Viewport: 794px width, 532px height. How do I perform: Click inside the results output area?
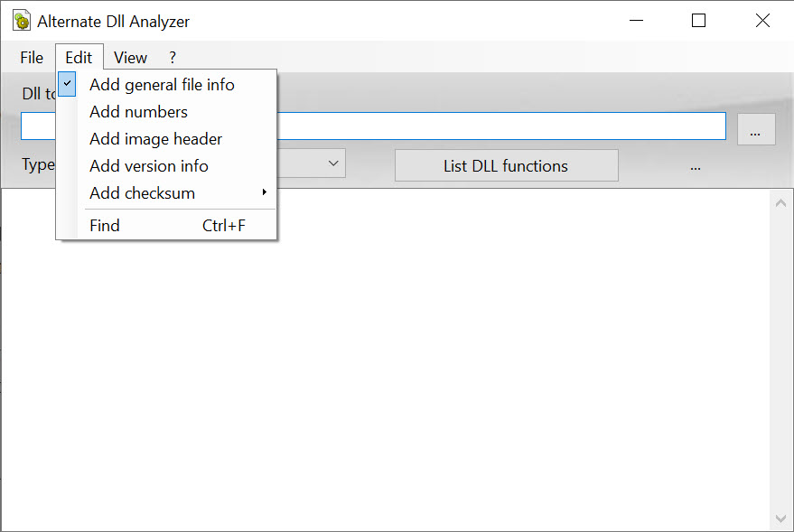pos(385,359)
